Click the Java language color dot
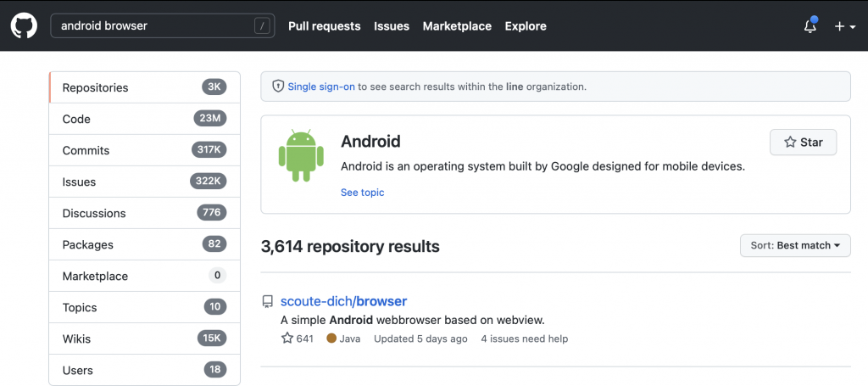Viewport: 868px width, 386px height. (x=331, y=338)
